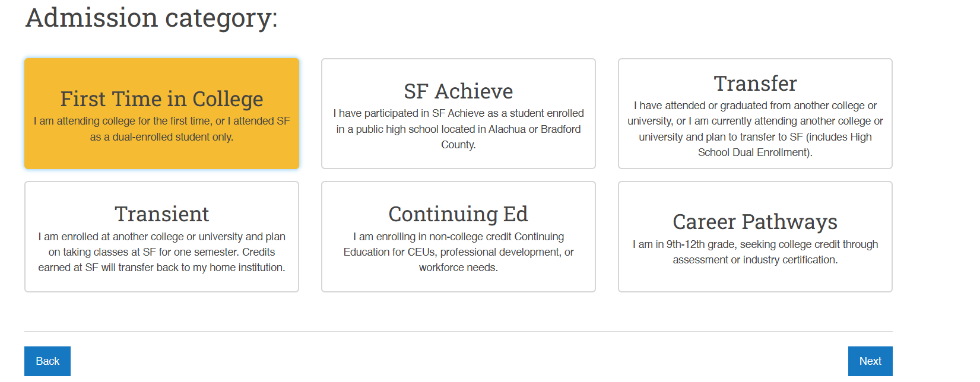Screen dimensions: 980x382
Task: Choose the SF Achieve admission category
Action: click(x=458, y=113)
